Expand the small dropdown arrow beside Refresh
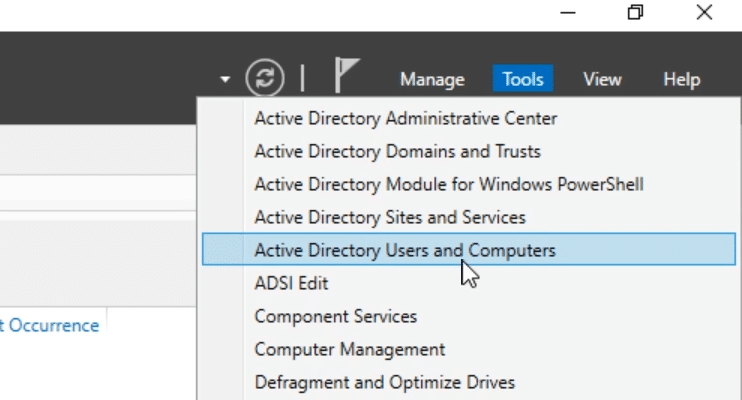Viewport: 742px width, 400px height. pos(225,79)
